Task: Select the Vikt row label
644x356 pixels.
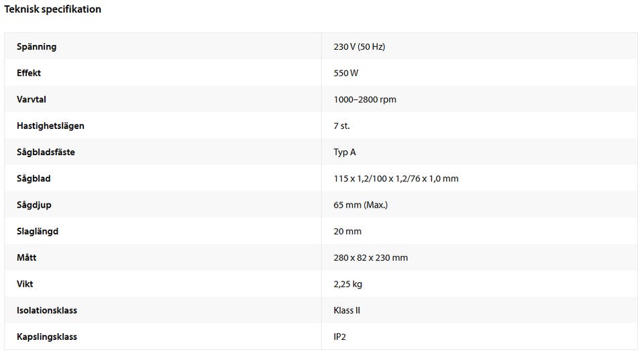Action: [x=25, y=284]
